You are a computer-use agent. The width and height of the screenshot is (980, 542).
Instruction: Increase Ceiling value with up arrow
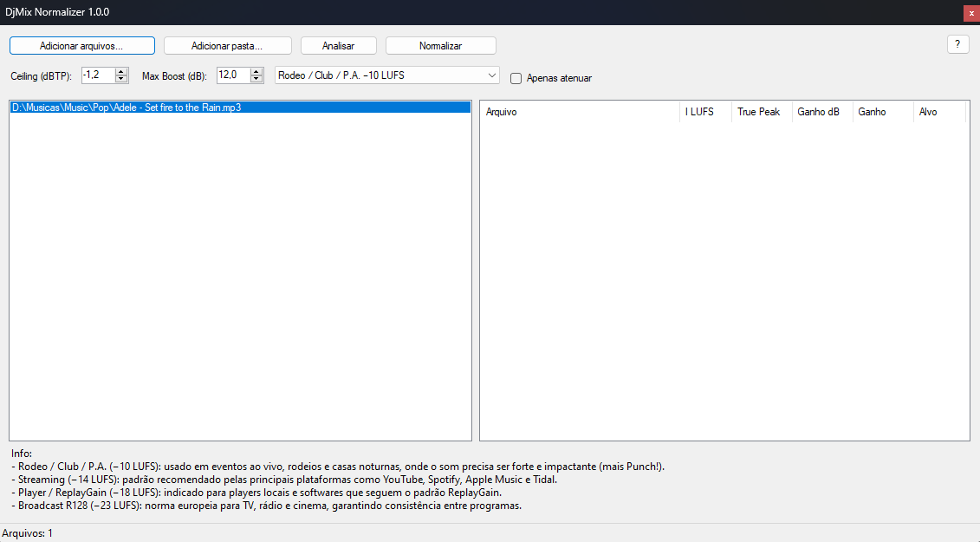[122, 71]
